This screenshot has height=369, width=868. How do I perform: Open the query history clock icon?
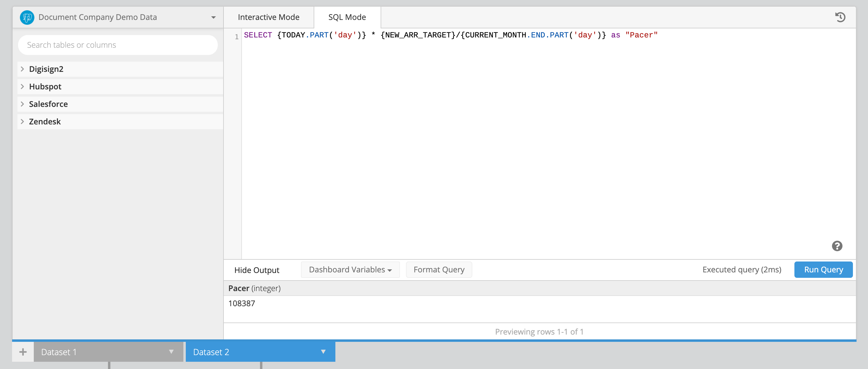click(x=840, y=17)
